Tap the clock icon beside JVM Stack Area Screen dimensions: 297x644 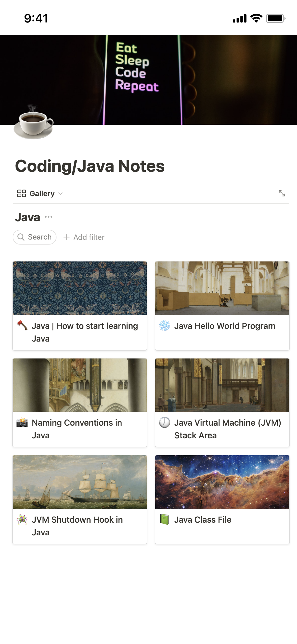[164, 422]
